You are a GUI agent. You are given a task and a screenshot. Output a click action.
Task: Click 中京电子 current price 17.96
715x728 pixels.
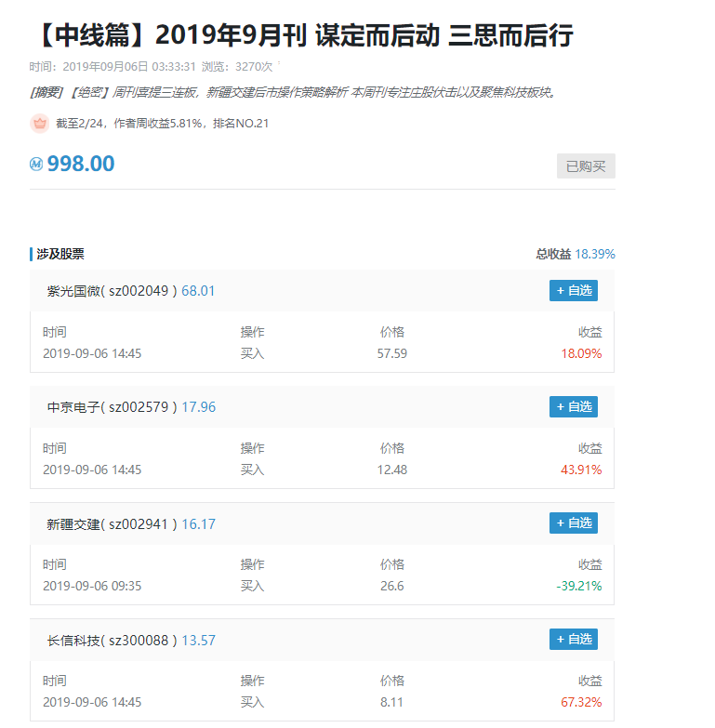click(x=199, y=407)
